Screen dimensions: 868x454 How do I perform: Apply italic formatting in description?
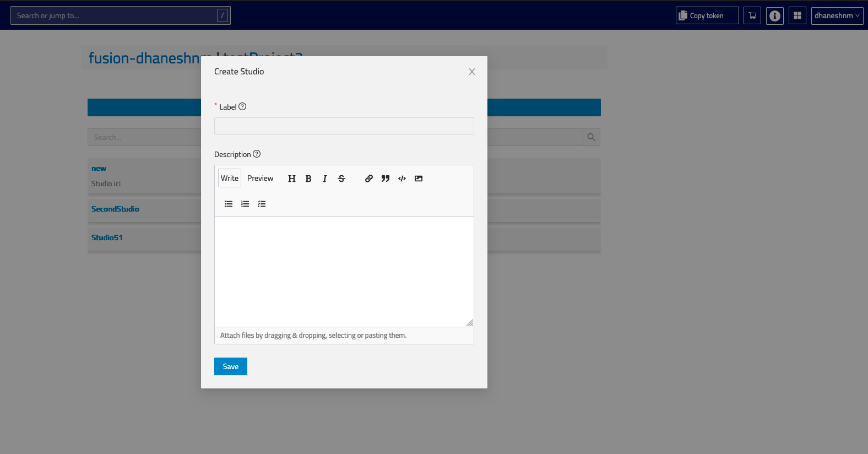pos(325,179)
